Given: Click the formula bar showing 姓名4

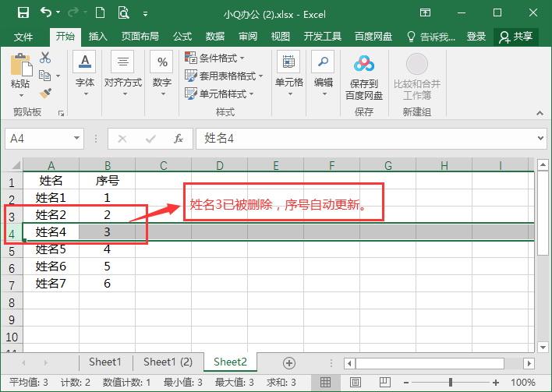Looking at the screenshot, I should (x=366, y=139).
